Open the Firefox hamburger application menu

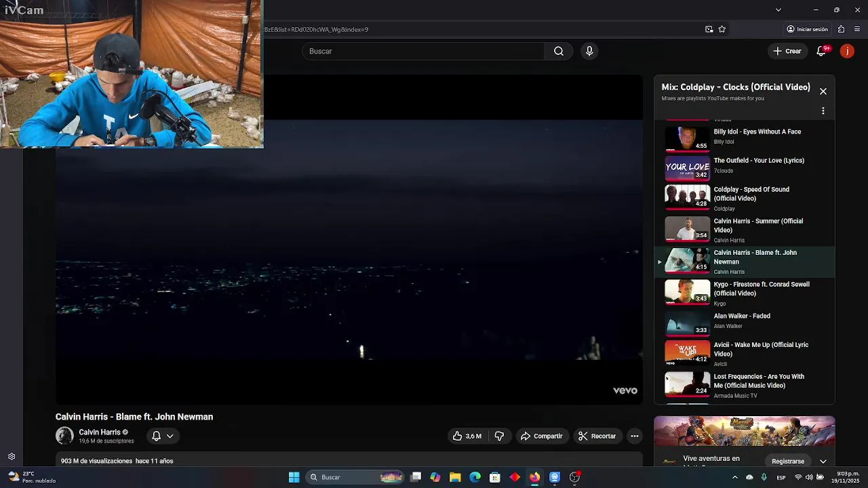pyautogui.click(x=857, y=29)
